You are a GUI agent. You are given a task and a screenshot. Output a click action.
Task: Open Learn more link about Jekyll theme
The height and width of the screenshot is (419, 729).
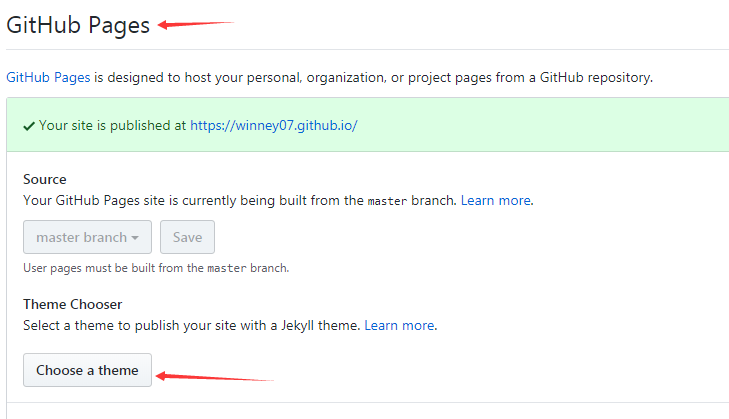399,326
